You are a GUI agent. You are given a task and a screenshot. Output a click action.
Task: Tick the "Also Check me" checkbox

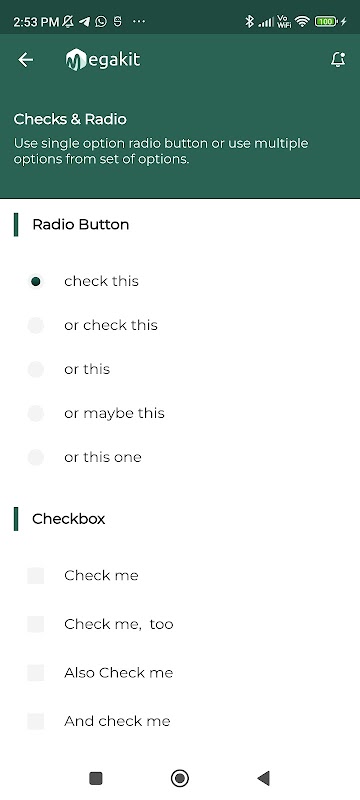click(36, 672)
